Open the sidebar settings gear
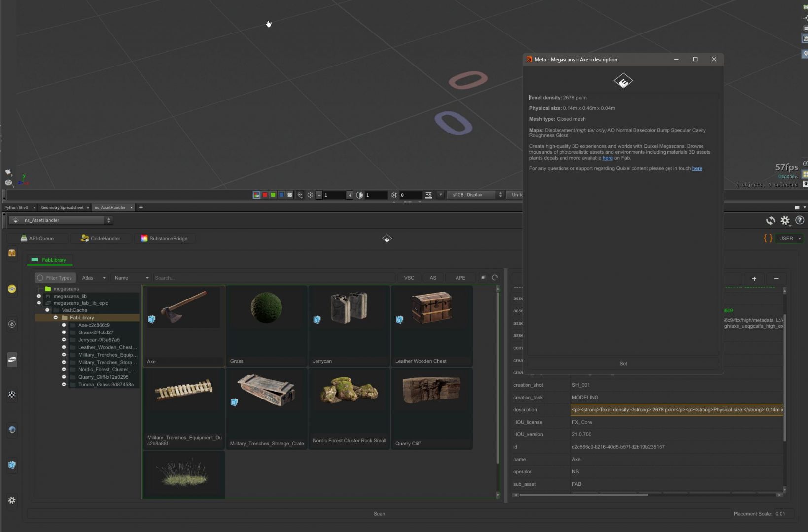The image size is (808, 532). (x=12, y=500)
